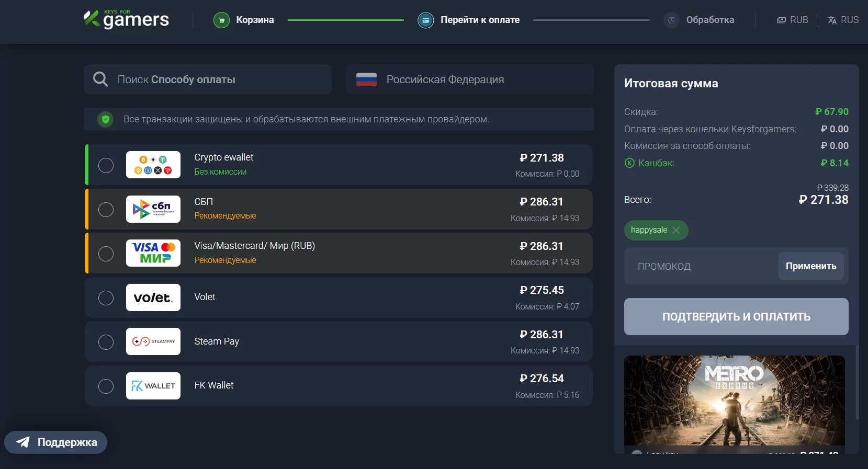Click the Crypto ewallet coins logo

click(x=153, y=165)
